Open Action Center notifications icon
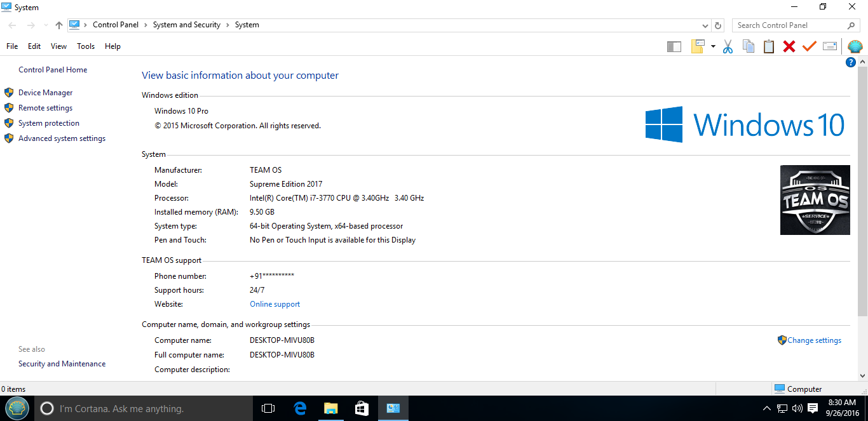 pos(813,408)
